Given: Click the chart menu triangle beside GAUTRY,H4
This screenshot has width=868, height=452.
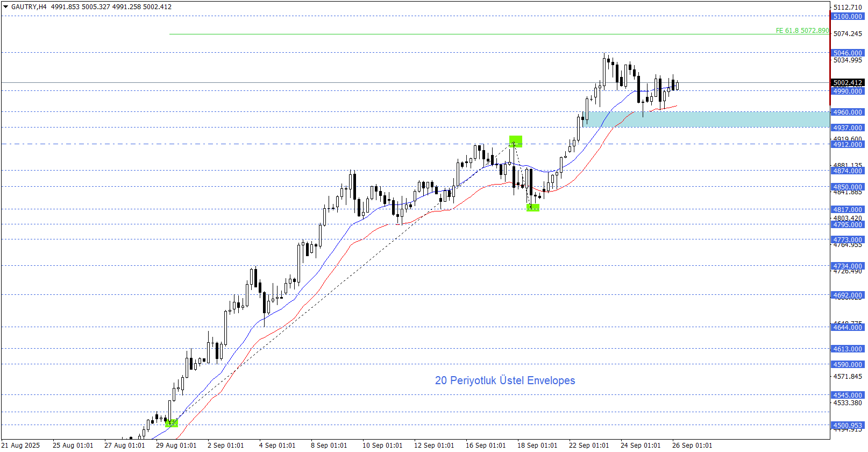Looking at the screenshot, I should coord(6,7).
